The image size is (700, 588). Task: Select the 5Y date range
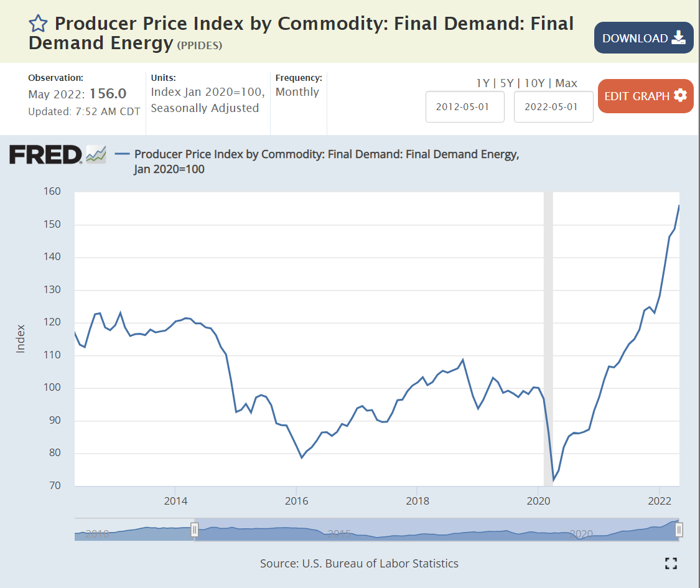[x=508, y=83]
